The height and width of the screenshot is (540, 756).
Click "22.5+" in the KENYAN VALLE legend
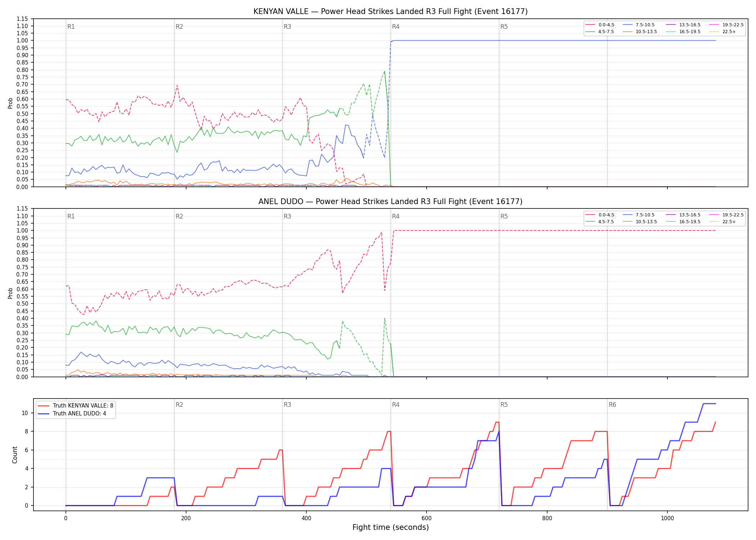pos(729,32)
